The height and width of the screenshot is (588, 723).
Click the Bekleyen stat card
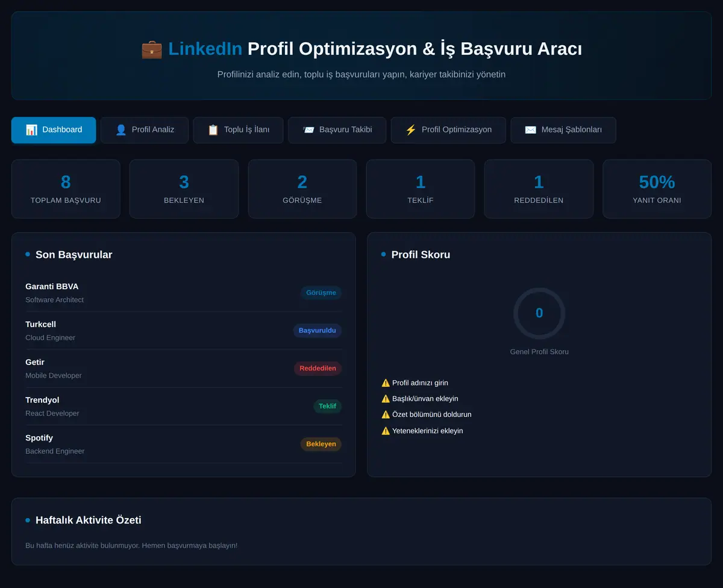[x=184, y=189]
